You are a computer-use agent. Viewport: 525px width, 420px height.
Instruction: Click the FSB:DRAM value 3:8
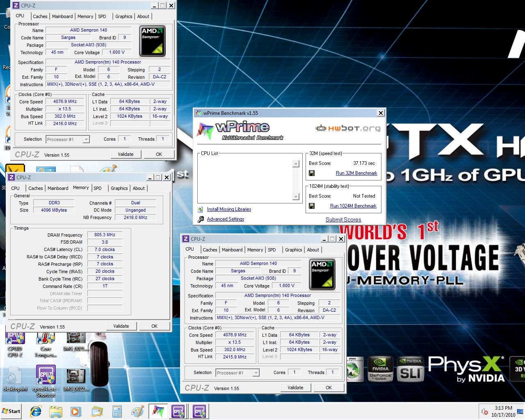[105, 242]
